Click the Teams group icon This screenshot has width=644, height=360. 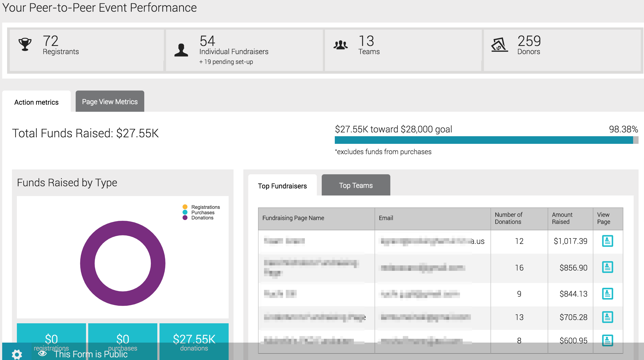pos(341,45)
